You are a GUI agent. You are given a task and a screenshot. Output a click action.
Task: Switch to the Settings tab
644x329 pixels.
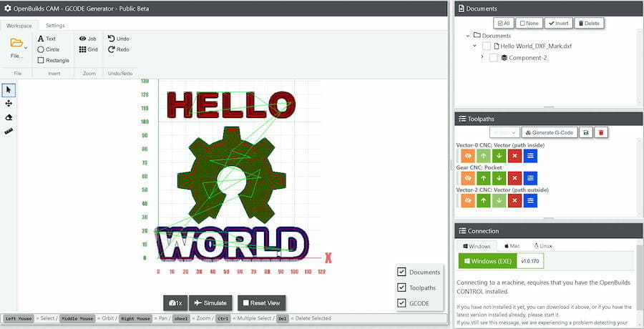(x=55, y=26)
